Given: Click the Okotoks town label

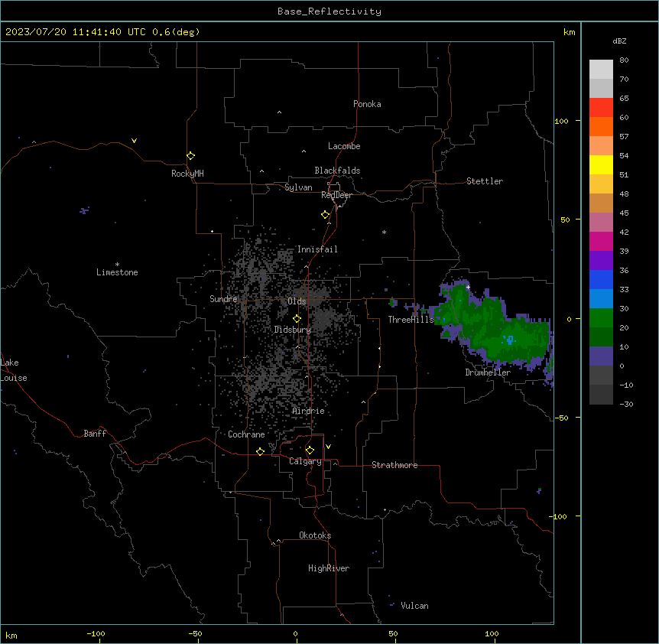Looking at the screenshot, I should coord(315,535).
